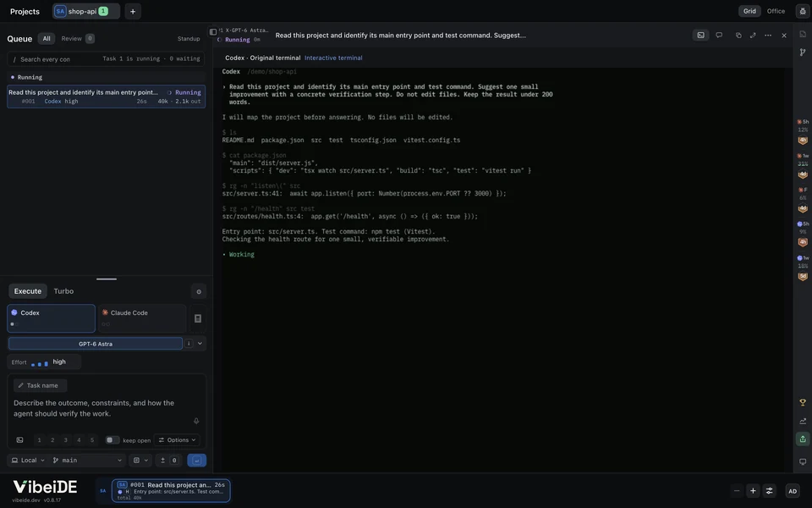This screenshot has width=812, height=508.
Task: Open the main branch dropdown
Action: click(87, 461)
